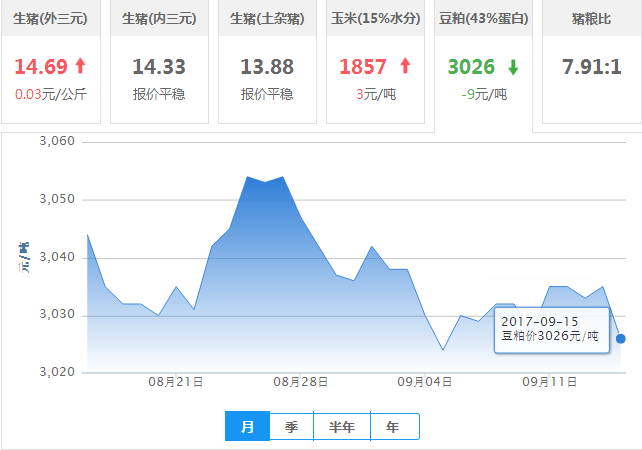
Task: Click the 14.33 price value
Action: (159, 67)
